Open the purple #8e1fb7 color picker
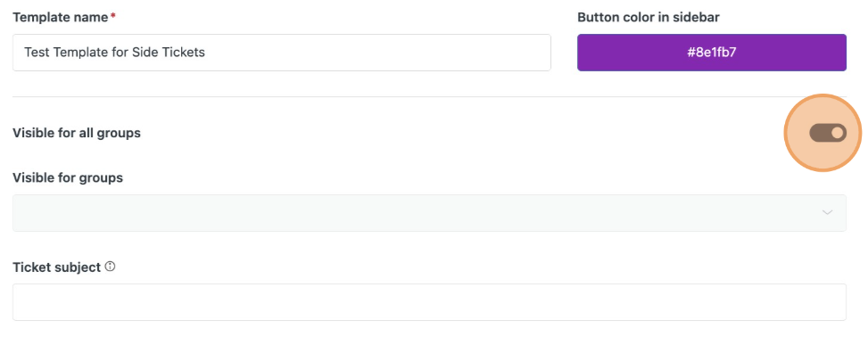This screenshot has width=868, height=337. [711, 53]
